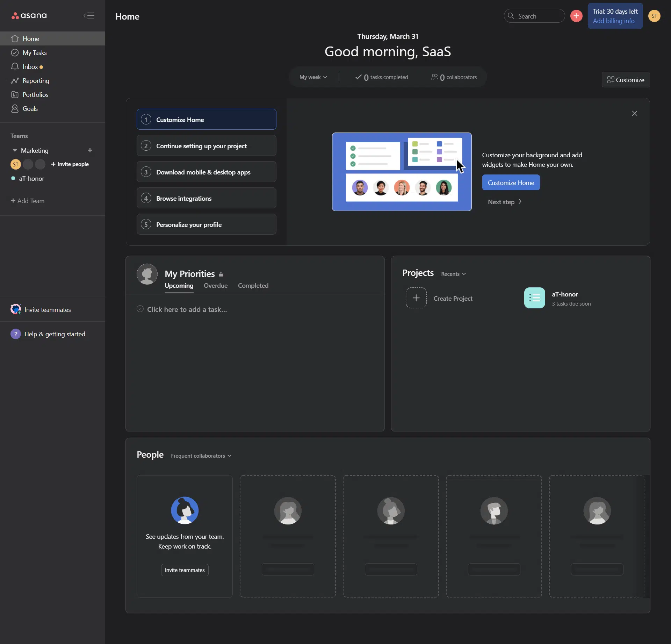Select step 1 Customize Home
This screenshot has width=671, height=644.
pyautogui.click(x=206, y=119)
